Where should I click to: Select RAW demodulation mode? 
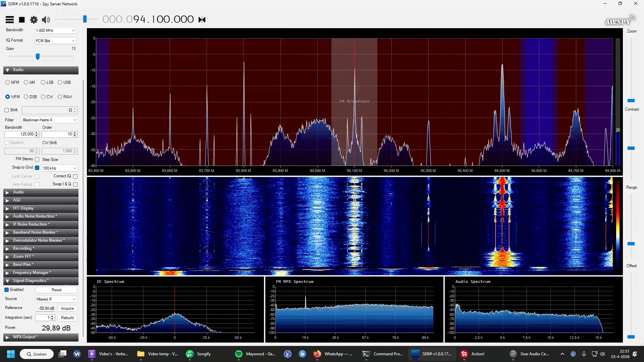point(65,97)
